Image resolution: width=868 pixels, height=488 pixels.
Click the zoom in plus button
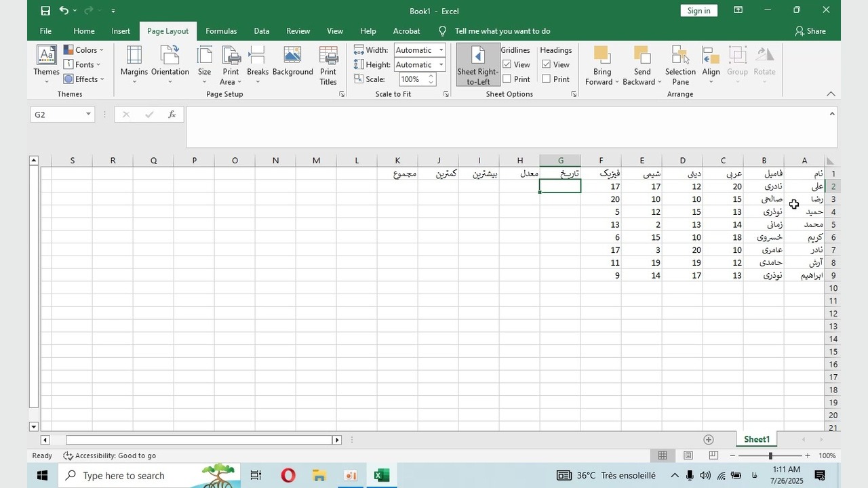coord(807,455)
